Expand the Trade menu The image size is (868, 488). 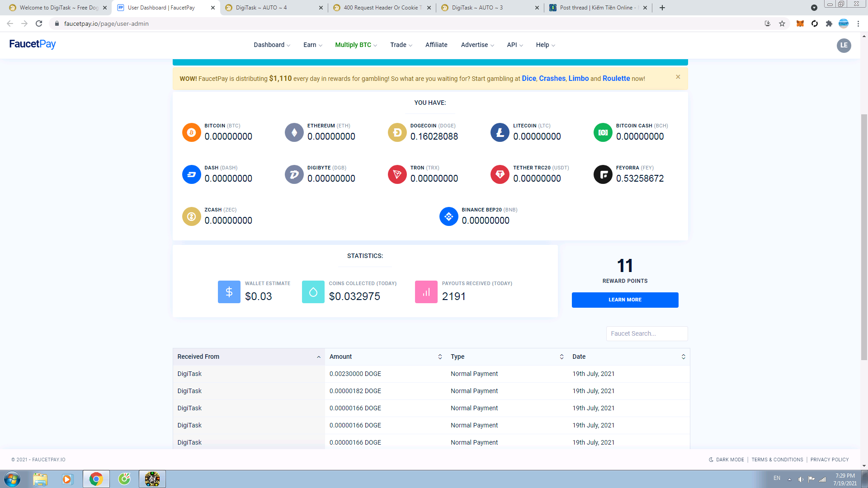click(x=401, y=45)
